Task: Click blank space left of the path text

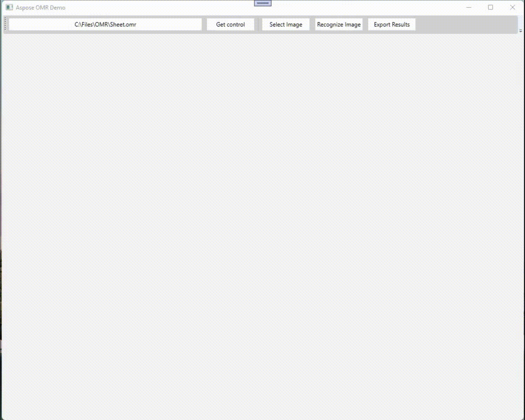Action: (x=39, y=24)
